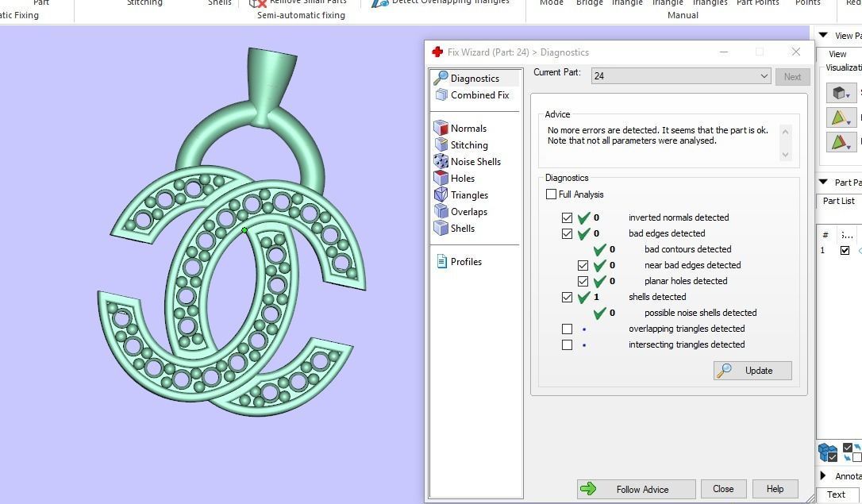Switch to the Part List tab
The width and height of the screenshot is (862, 504).
[x=838, y=201]
